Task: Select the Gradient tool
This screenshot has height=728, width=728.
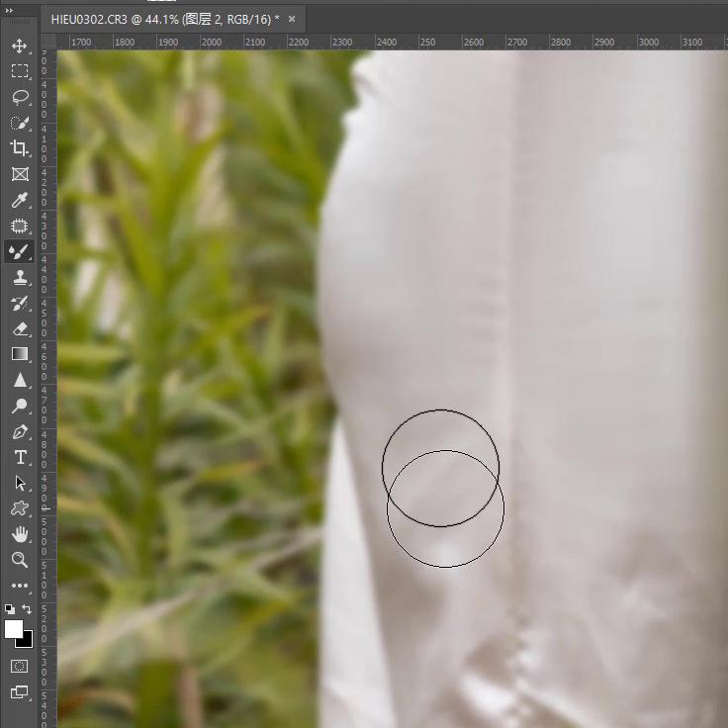Action: point(19,354)
